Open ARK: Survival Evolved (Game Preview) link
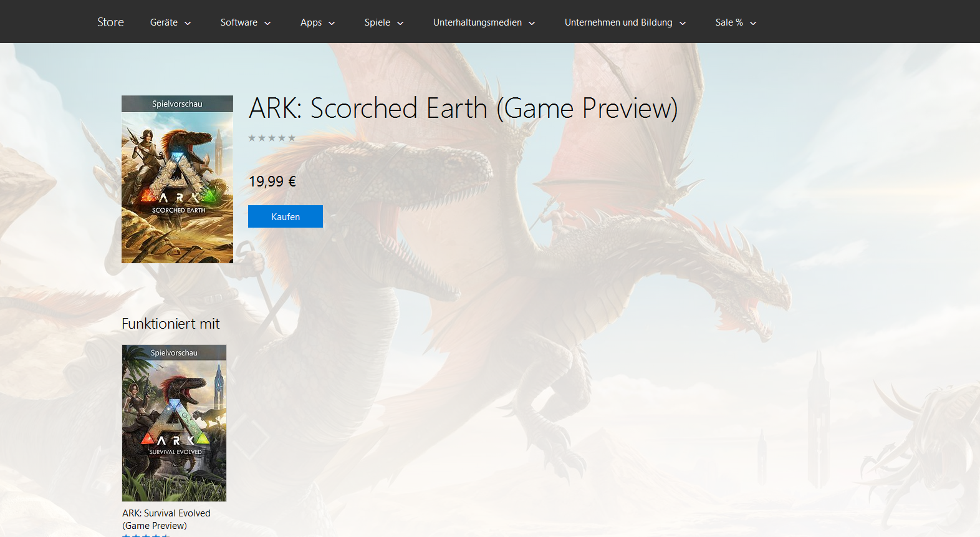980x537 pixels. coord(166,519)
